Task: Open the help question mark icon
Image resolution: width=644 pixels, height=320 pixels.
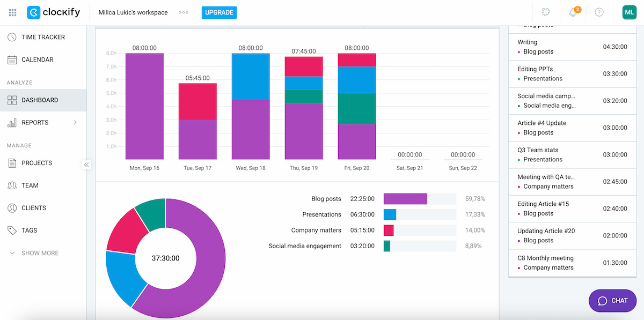Action: pyautogui.click(x=599, y=12)
